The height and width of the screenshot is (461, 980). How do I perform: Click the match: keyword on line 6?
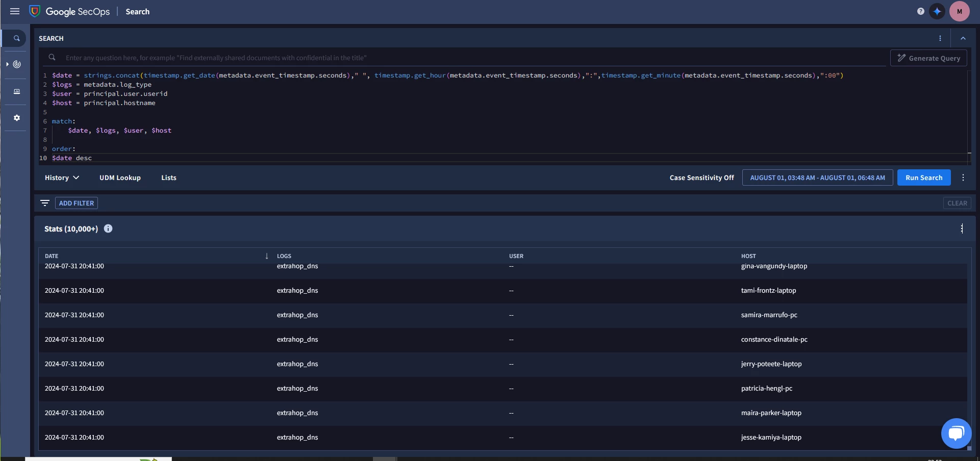63,121
